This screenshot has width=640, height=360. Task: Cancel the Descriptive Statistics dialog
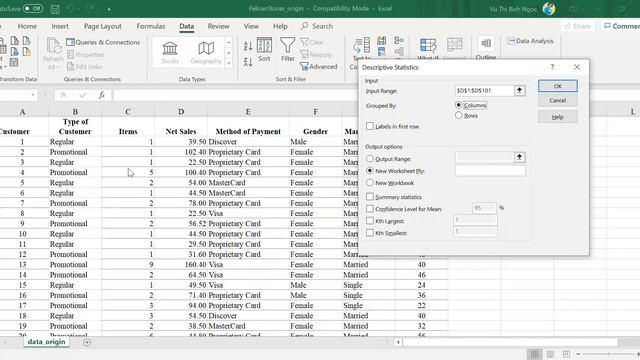tap(558, 100)
